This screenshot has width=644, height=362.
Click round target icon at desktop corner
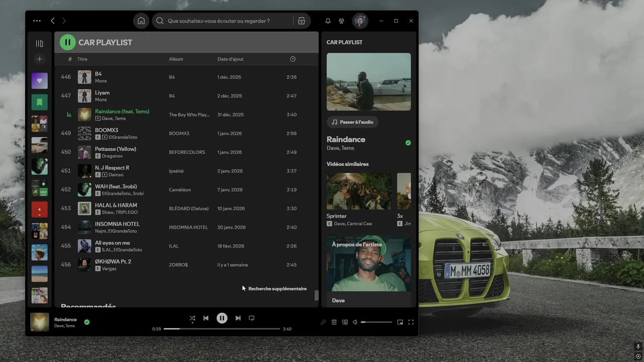[638, 356]
